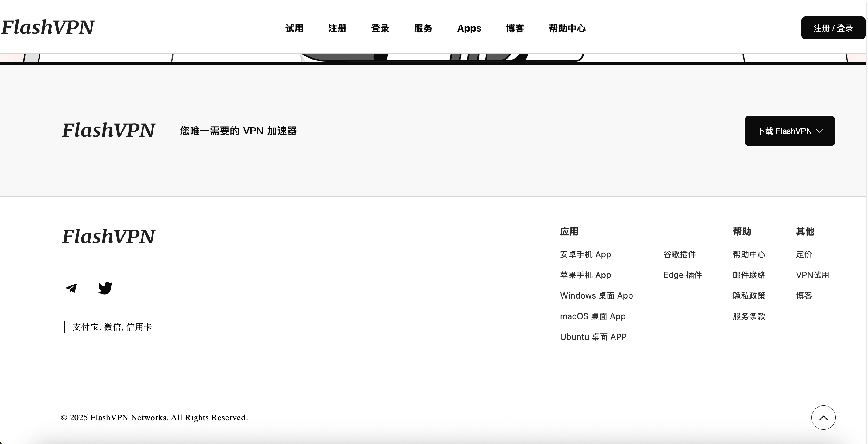Open the 服务条款 link

749,316
